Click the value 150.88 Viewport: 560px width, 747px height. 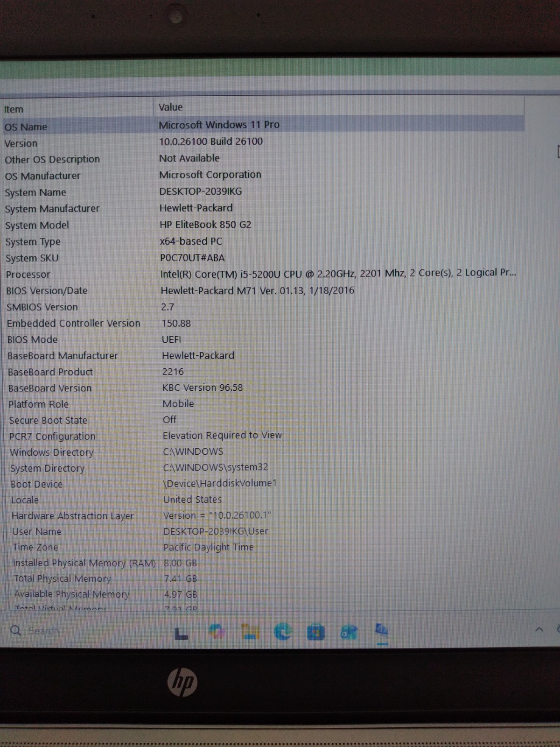click(x=176, y=323)
